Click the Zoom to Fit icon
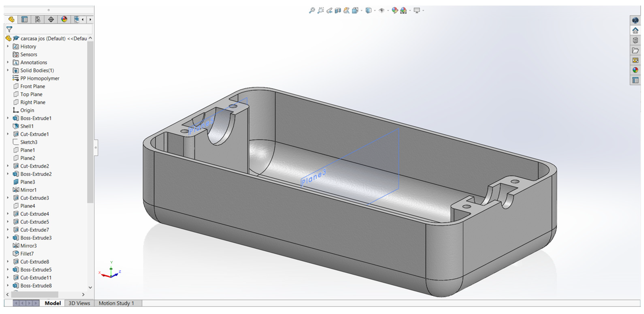Image resolution: width=644 pixels, height=314 pixels. (x=312, y=11)
